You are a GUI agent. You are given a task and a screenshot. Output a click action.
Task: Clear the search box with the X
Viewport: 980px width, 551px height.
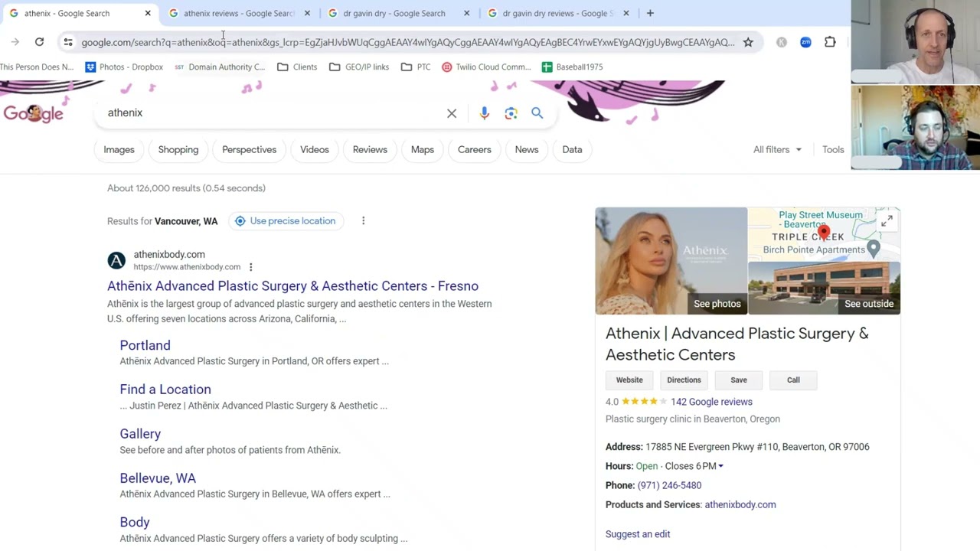(452, 113)
